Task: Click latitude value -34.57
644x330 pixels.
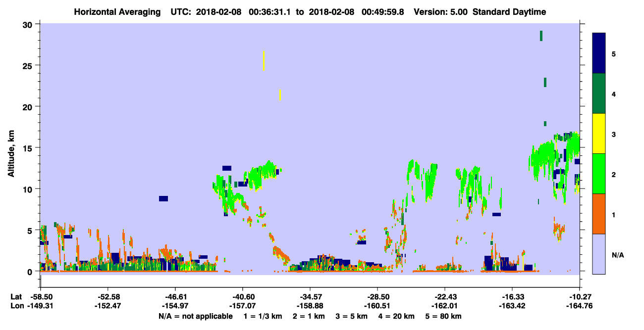Action: 310,296
